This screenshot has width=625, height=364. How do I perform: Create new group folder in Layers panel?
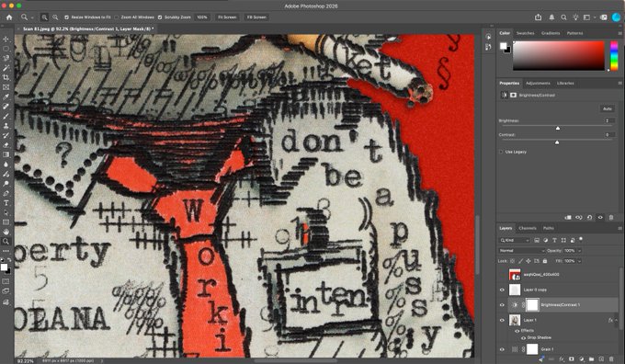[x=592, y=359]
